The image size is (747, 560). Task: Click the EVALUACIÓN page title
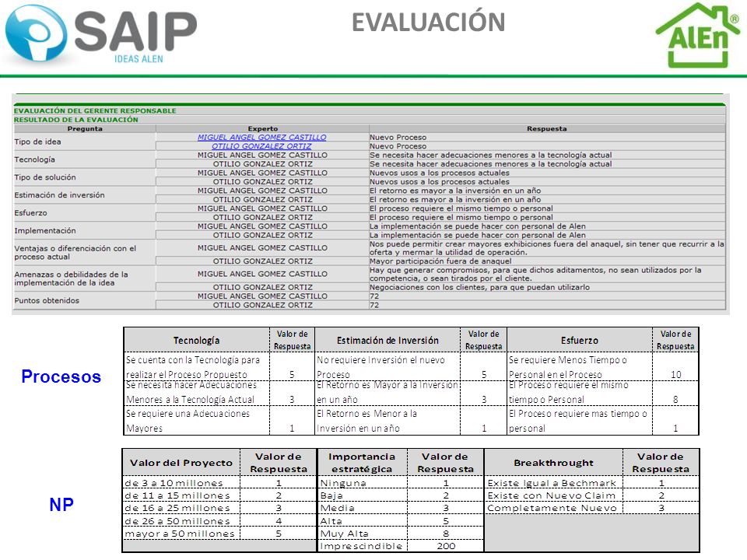click(428, 23)
